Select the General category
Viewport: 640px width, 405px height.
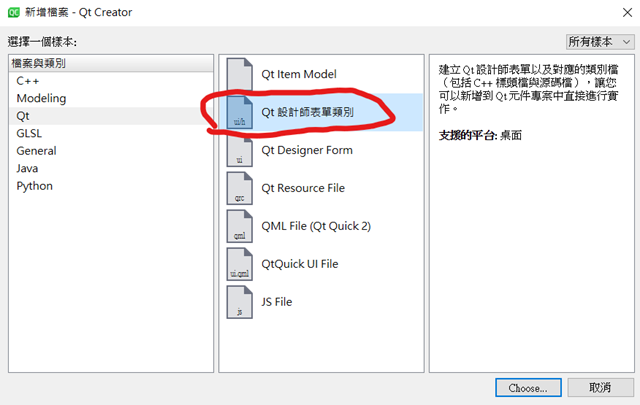click(x=111, y=151)
